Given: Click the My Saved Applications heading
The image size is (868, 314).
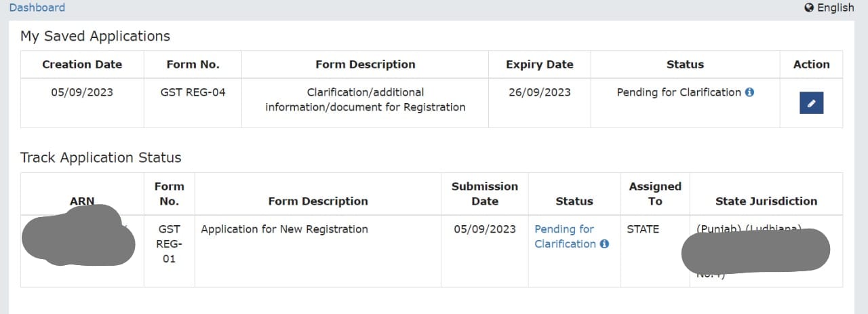Looking at the screenshot, I should (95, 36).
